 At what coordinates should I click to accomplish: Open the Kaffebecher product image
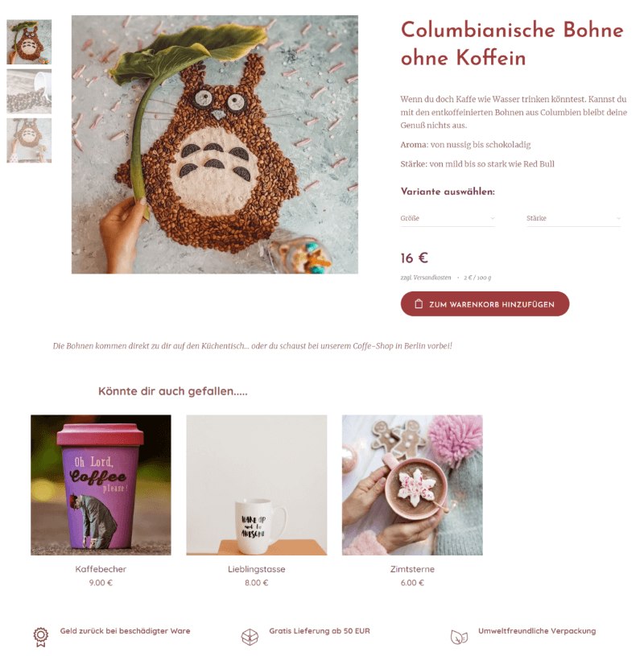[101, 485]
